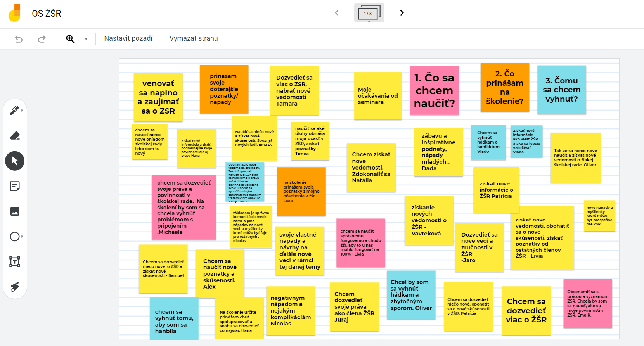This screenshot has width=644, height=346.
Task: Insert an image from the sidebar
Action: coord(14,211)
